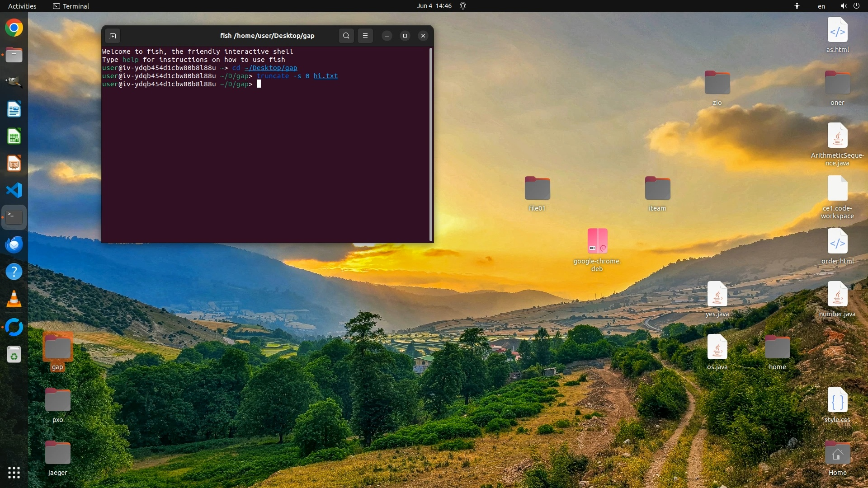
Task: Launch LibreOffice Calc from dock
Action: 14,136
